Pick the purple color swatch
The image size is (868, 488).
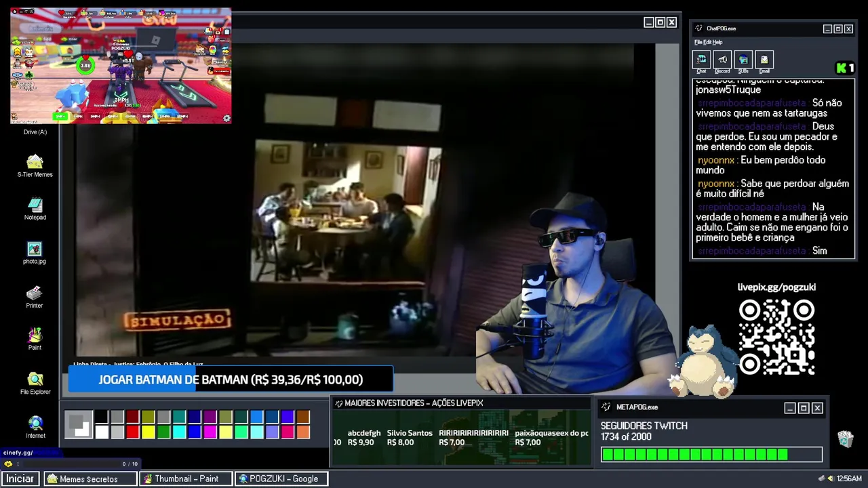click(211, 418)
